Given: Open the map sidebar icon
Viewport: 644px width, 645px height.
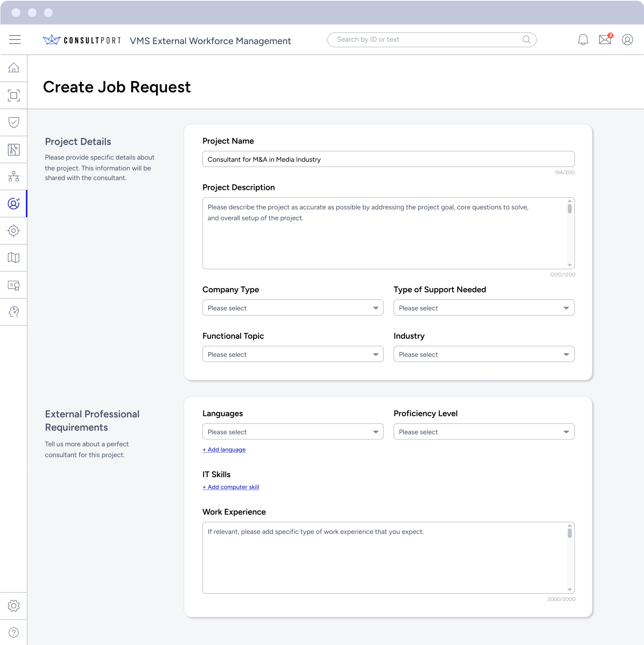Looking at the screenshot, I should pyautogui.click(x=14, y=258).
